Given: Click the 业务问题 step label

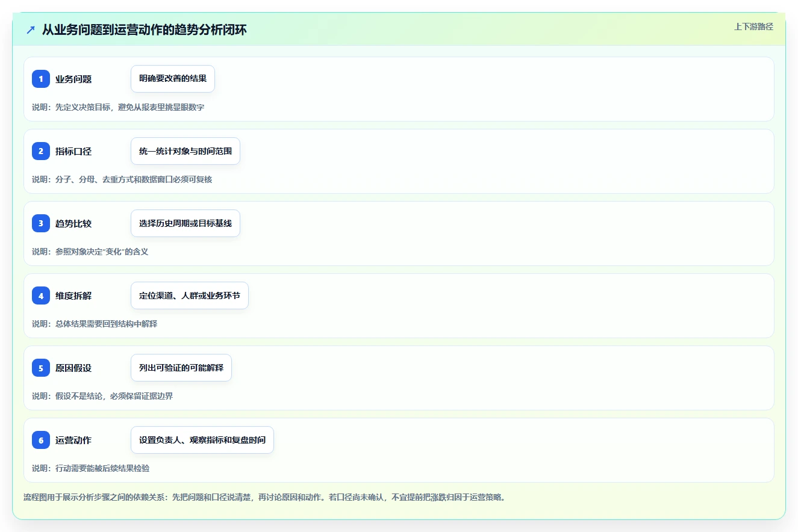Looking at the screenshot, I should click(73, 79).
